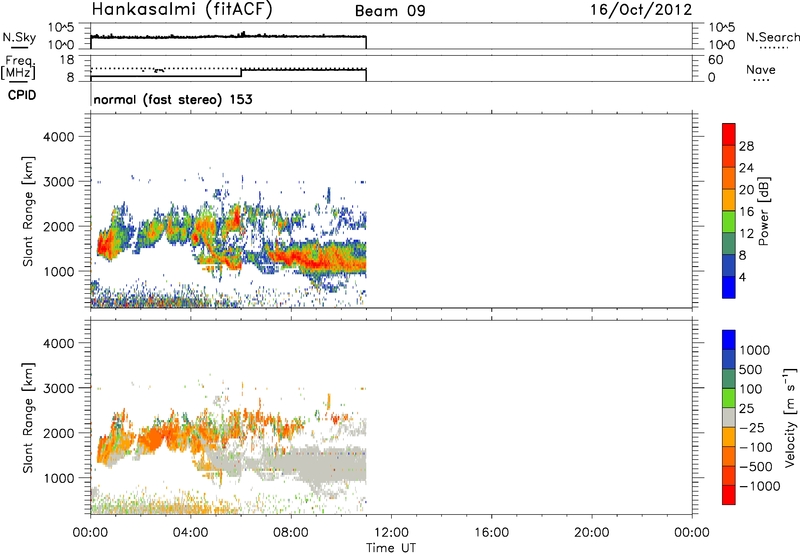Select the N.Sky legend label
Screen dimensions: 800x554
[19, 37]
